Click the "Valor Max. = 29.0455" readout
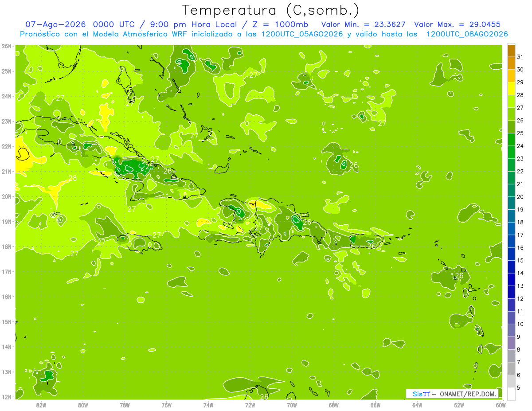Screen dimensions: 532x411 coord(458,24)
